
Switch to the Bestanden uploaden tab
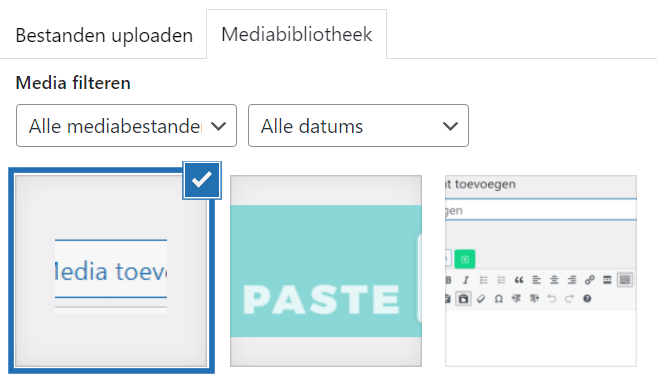click(x=104, y=35)
